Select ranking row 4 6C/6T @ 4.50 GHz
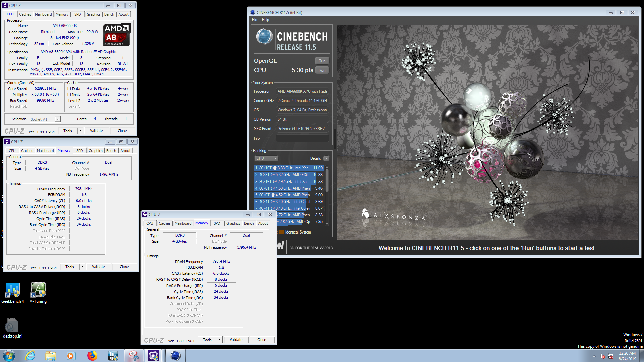The height and width of the screenshot is (362, 644). (289, 188)
